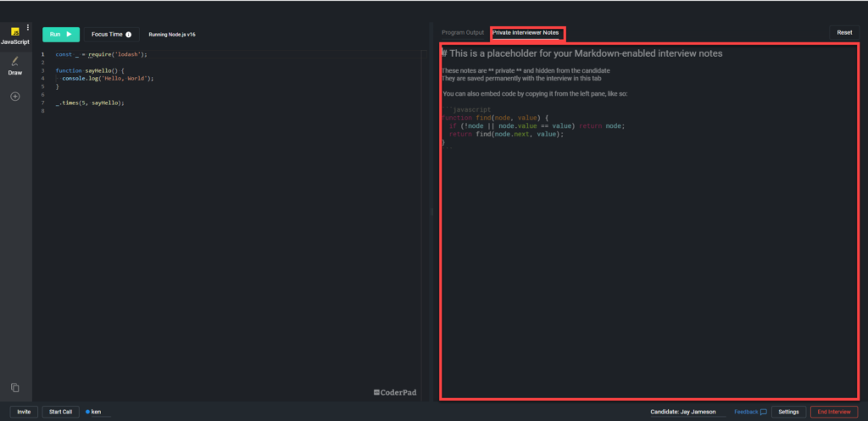The width and height of the screenshot is (868, 421).
Task: Click 'You can also embed code' line
Action: point(535,94)
